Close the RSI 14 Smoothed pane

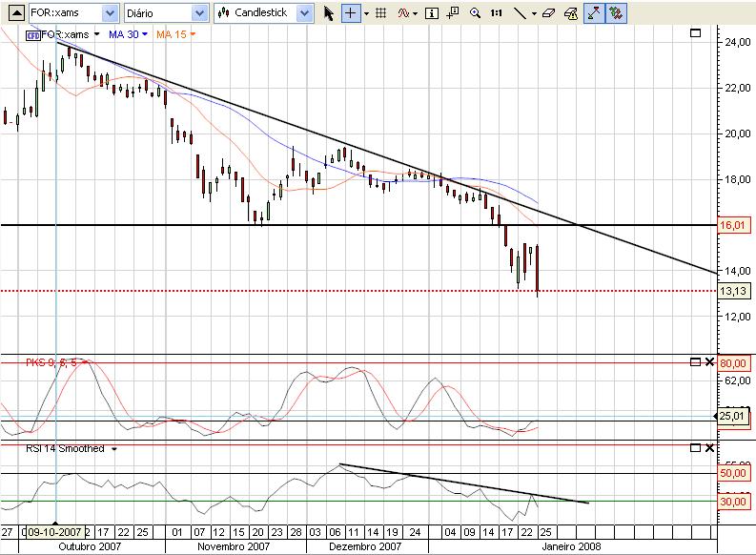coord(709,448)
